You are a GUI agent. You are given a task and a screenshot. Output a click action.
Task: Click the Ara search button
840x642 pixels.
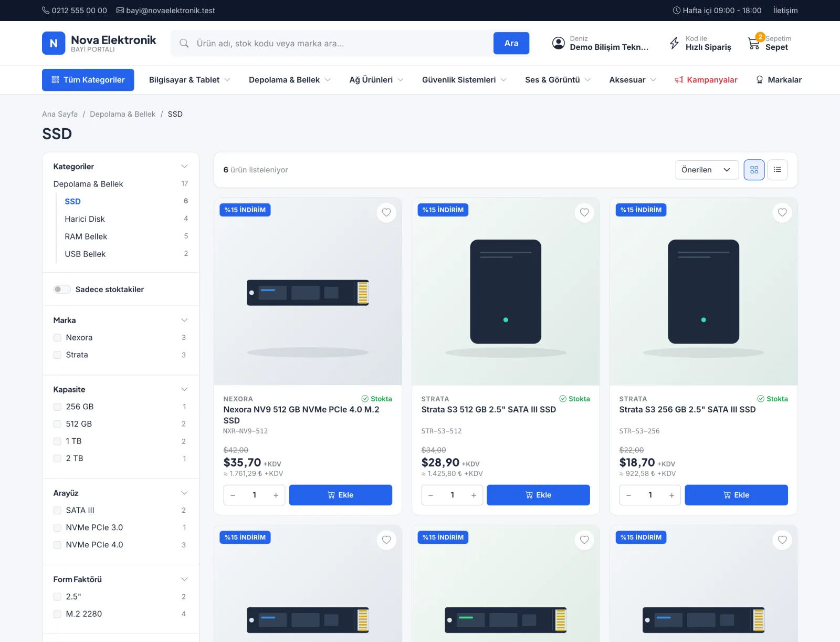pos(511,43)
